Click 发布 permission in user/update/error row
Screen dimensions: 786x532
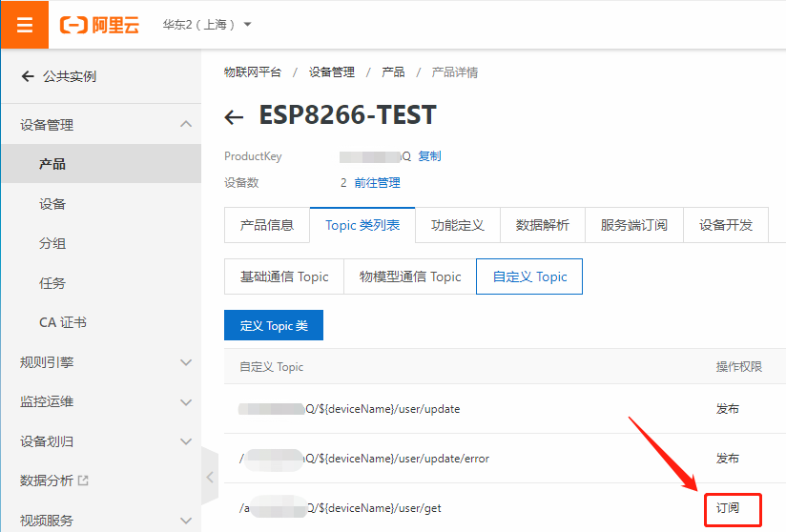click(x=728, y=459)
